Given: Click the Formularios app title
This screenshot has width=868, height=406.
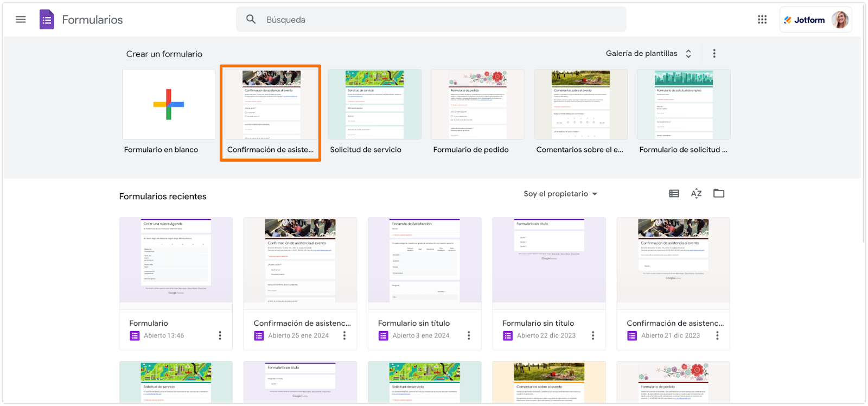Looking at the screenshot, I should [x=93, y=20].
